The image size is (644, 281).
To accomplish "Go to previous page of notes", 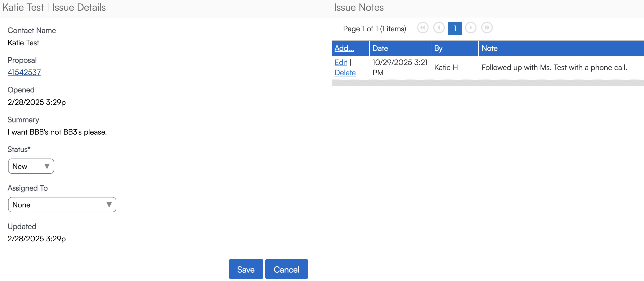I will point(439,28).
